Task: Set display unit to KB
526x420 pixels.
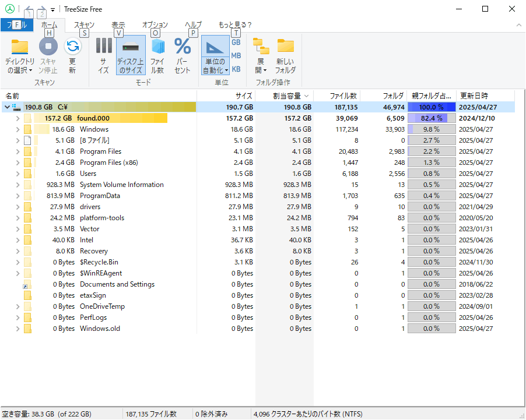Action: (x=236, y=69)
